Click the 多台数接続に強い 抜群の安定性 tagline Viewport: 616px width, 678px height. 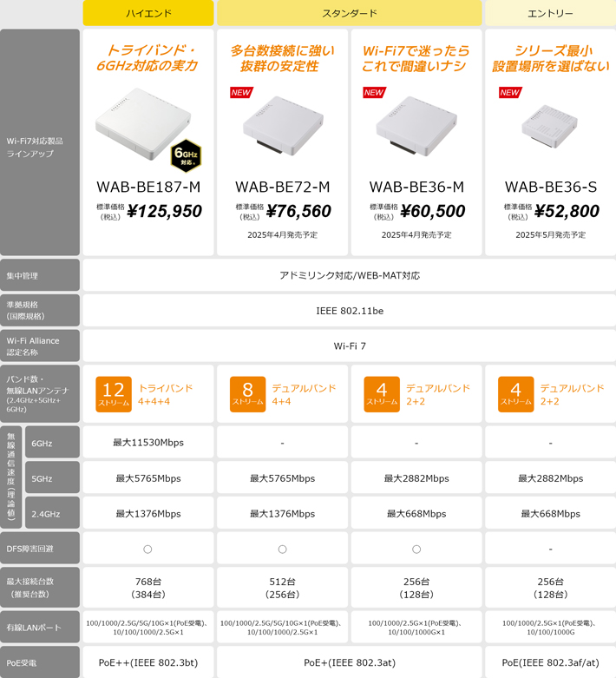pos(282,58)
